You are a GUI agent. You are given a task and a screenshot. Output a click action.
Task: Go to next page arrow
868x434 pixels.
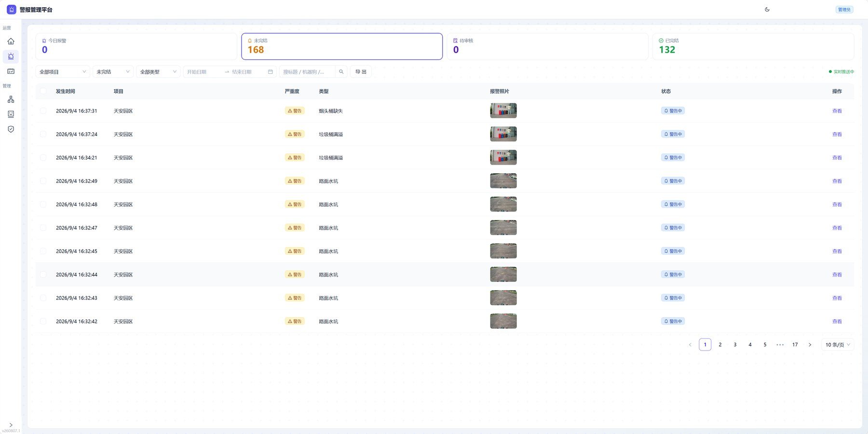810,345
